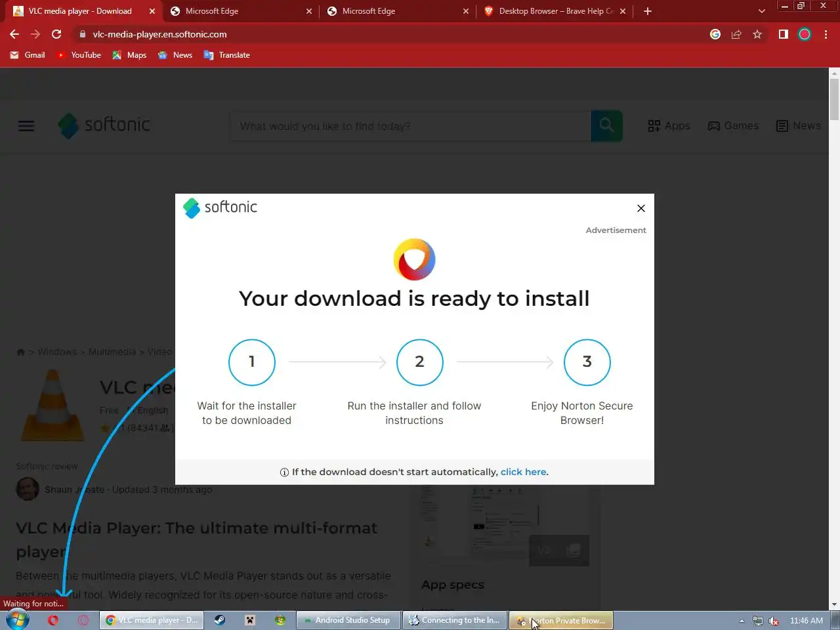Open the browser side panel icon
The image size is (840, 630).
783,34
